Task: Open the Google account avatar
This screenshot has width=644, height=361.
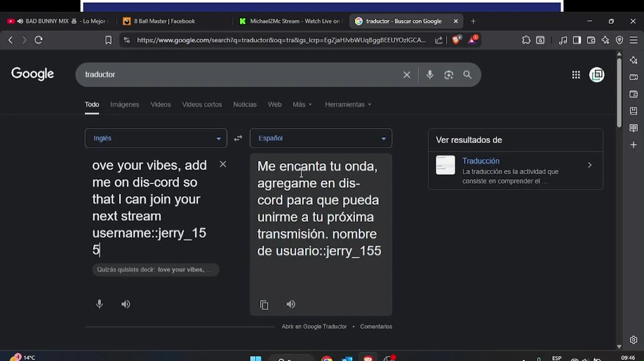Action: 597,75
